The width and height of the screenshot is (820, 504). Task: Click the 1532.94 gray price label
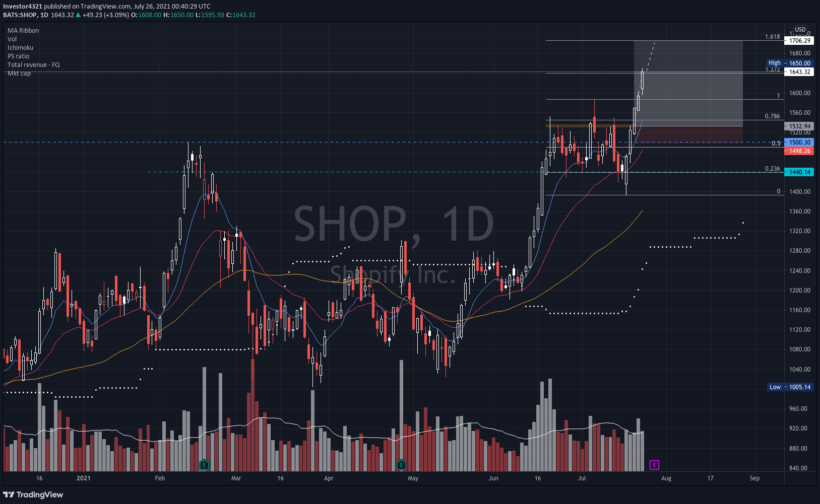[799, 126]
